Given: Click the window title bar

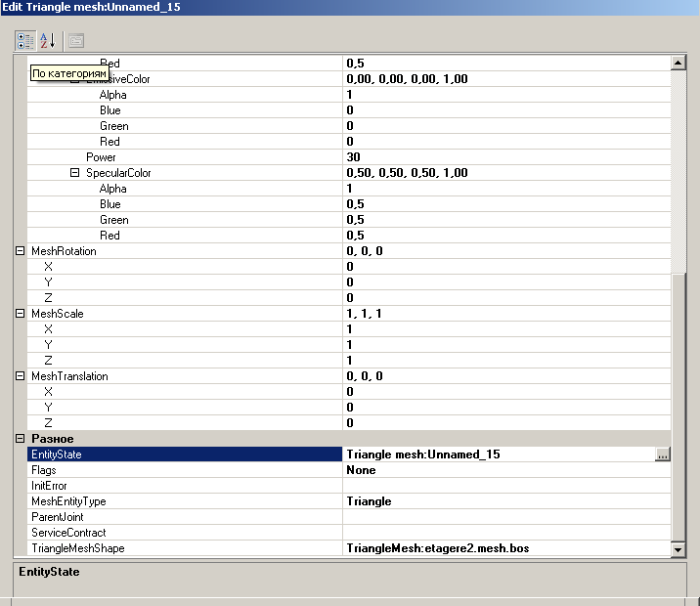Looking at the screenshot, I should tap(350, 8).
